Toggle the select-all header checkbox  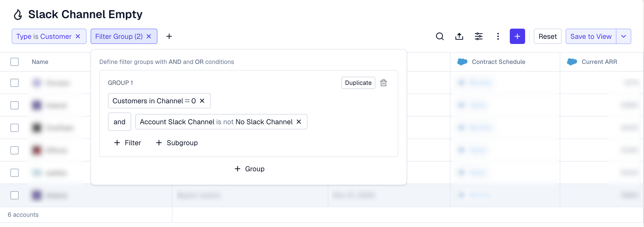click(x=15, y=62)
